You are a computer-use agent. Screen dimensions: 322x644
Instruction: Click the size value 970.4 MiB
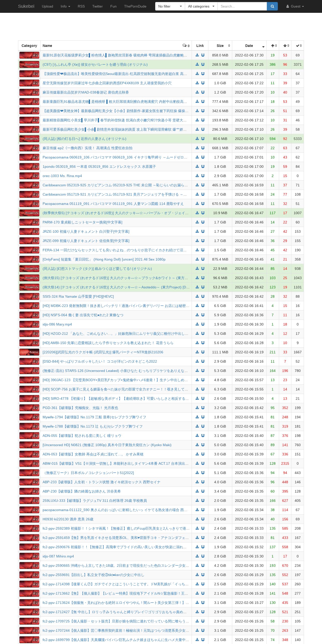[x=220, y=296]
